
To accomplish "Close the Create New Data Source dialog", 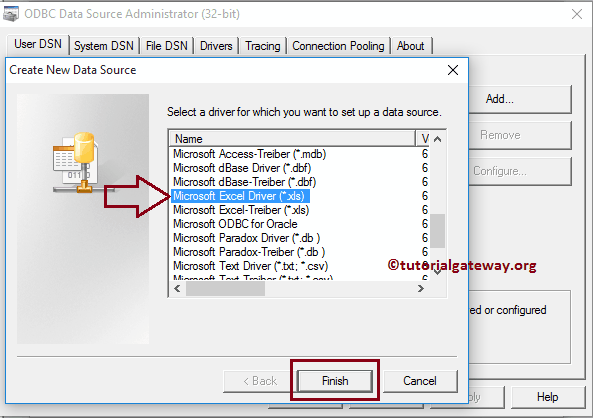I will tap(453, 70).
